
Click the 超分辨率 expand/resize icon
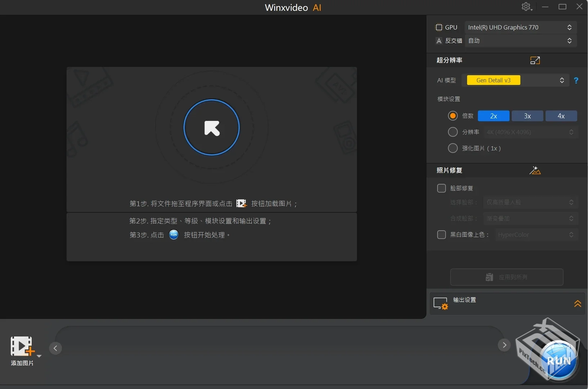pyautogui.click(x=535, y=60)
